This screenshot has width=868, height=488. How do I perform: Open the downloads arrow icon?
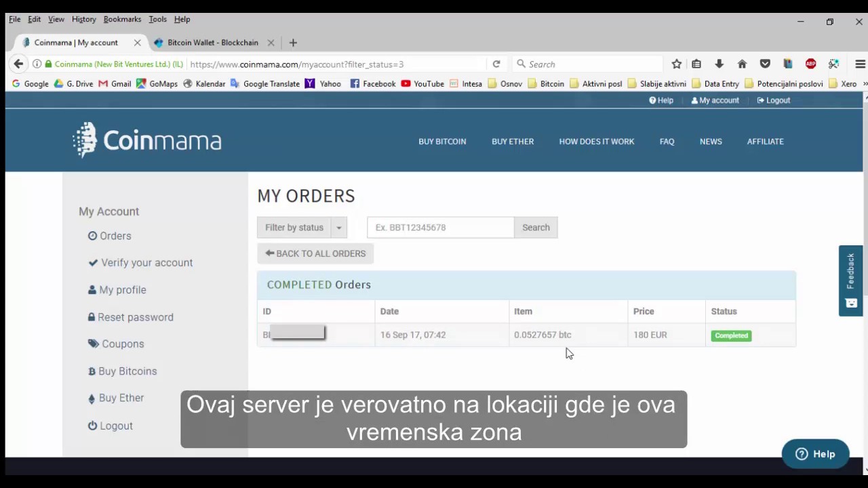coord(719,64)
